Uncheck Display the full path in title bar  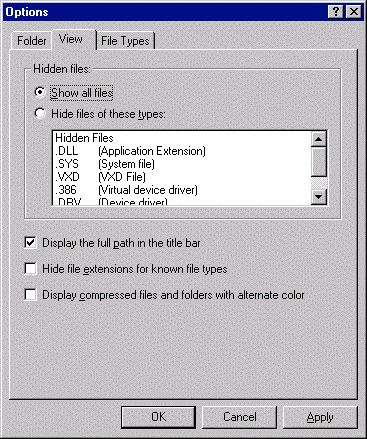[30, 242]
